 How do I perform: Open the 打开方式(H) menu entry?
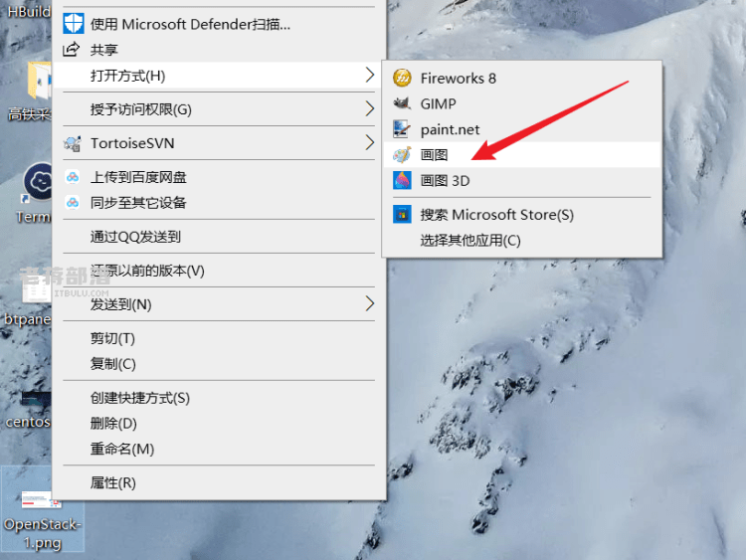click(x=219, y=76)
